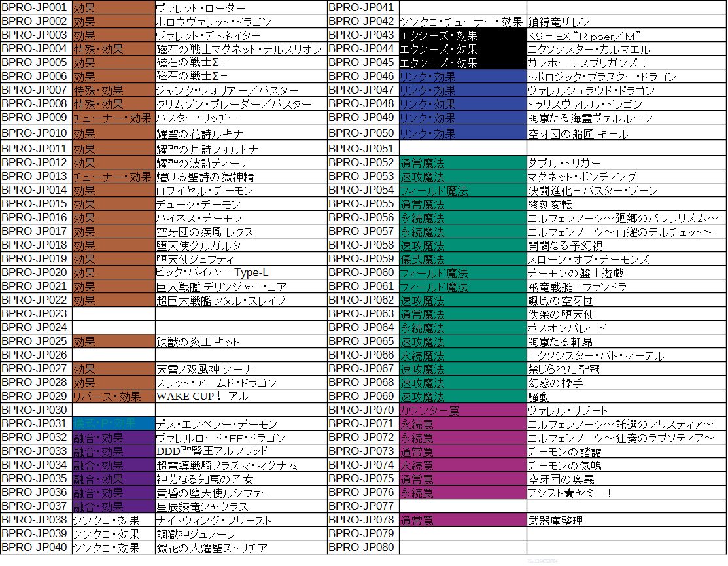Click the BPRO-JP041 cell

click(362, 7)
